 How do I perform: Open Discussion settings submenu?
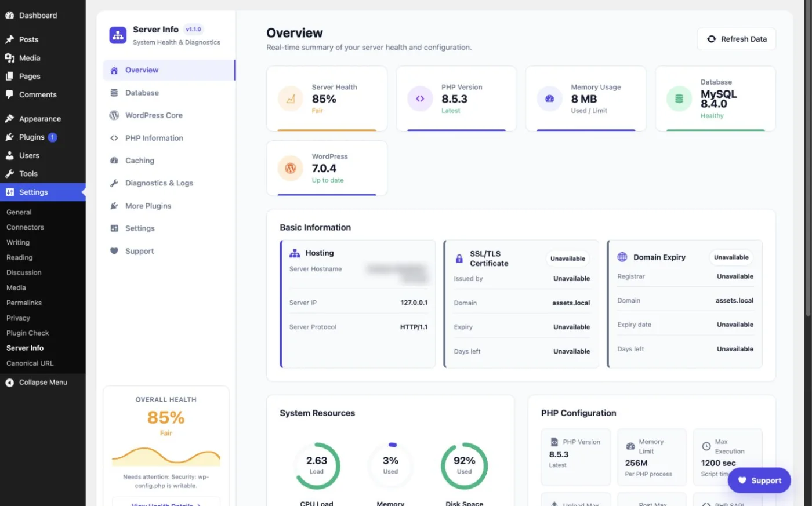click(x=24, y=272)
